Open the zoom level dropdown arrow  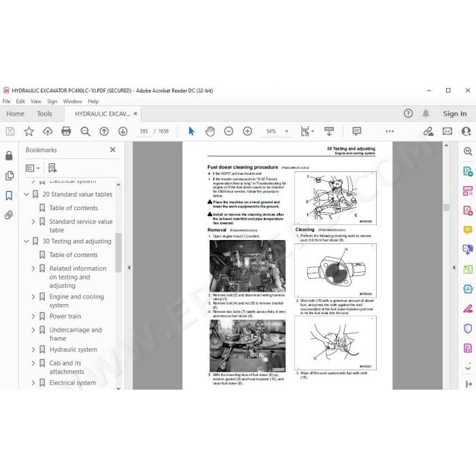coord(286,131)
